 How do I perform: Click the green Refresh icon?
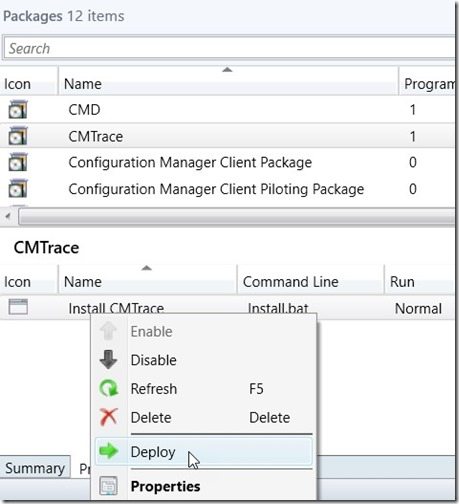pos(109,388)
